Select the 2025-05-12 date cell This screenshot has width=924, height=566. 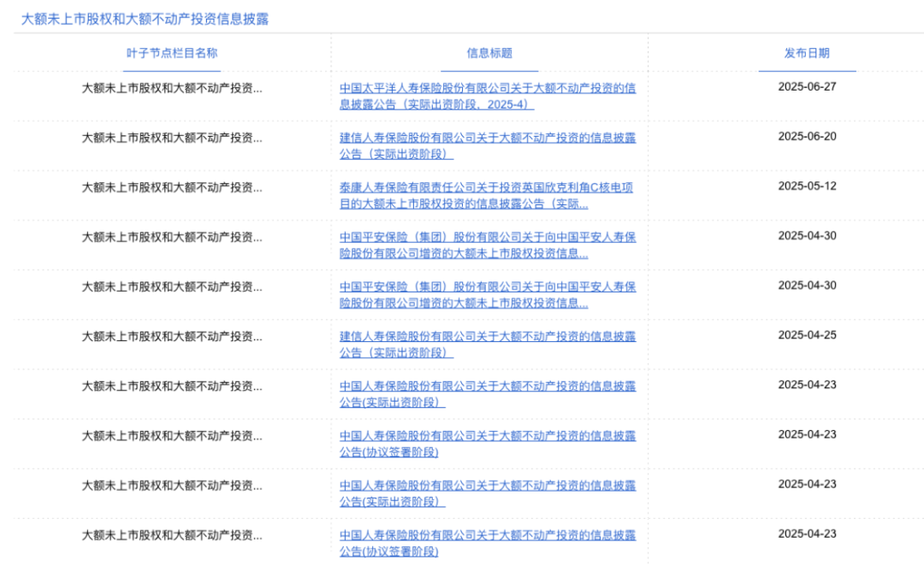click(x=807, y=186)
